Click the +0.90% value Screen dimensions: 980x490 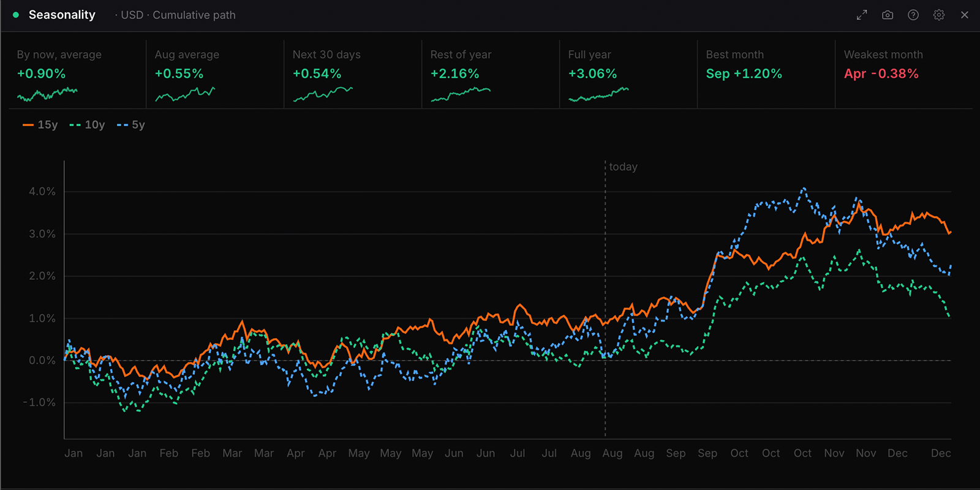41,73
